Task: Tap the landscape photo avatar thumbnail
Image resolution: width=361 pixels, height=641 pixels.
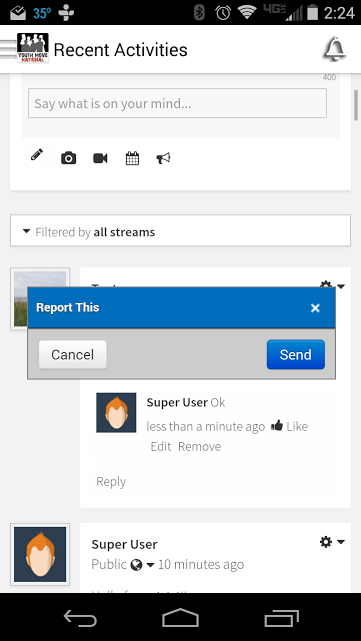Action: 40,298
